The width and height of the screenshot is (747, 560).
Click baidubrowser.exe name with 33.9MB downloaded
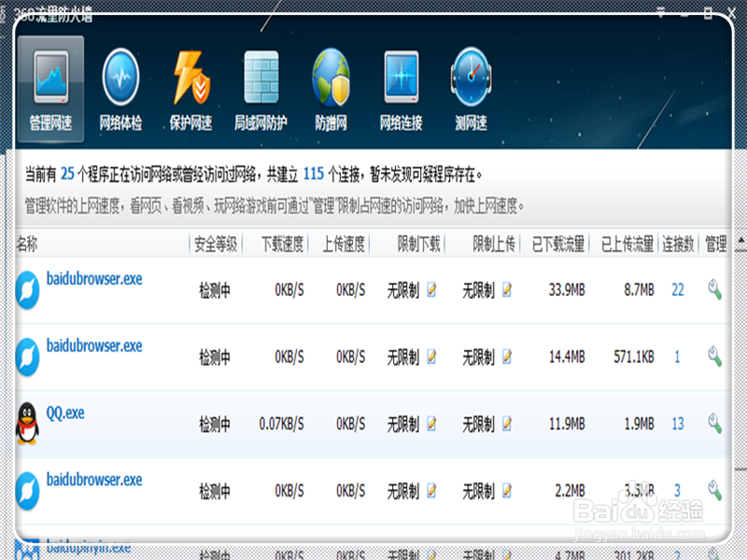click(x=94, y=278)
